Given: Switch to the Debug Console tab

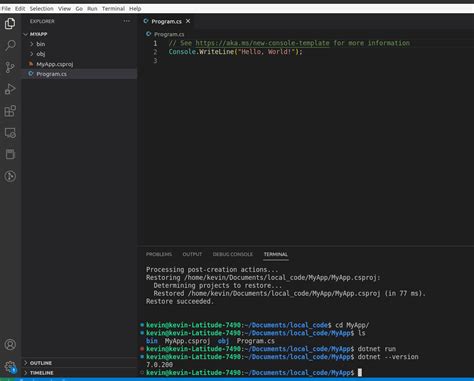Looking at the screenshot, I should (x=233, y=254).
